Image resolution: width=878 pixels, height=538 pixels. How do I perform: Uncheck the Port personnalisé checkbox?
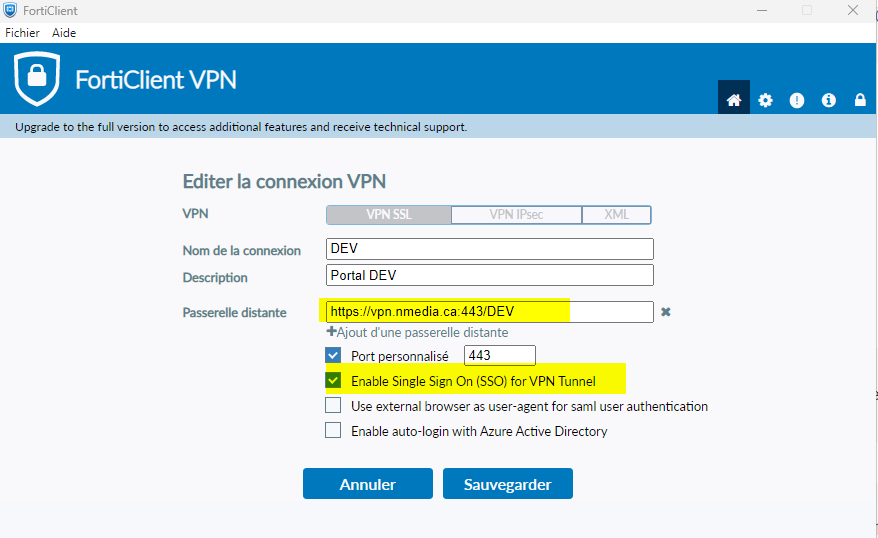pos(333,355)
